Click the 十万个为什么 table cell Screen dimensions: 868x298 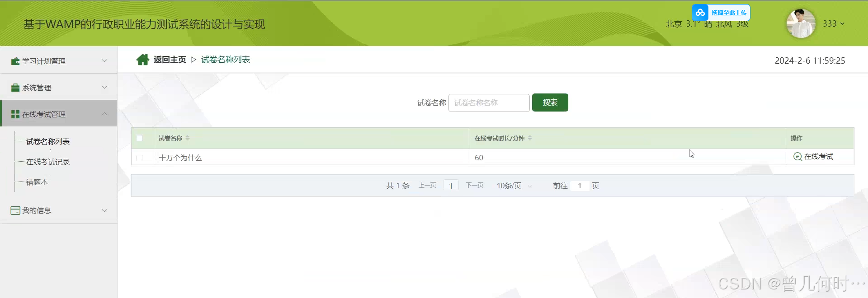pyautogui.click(x=312, y=158)
